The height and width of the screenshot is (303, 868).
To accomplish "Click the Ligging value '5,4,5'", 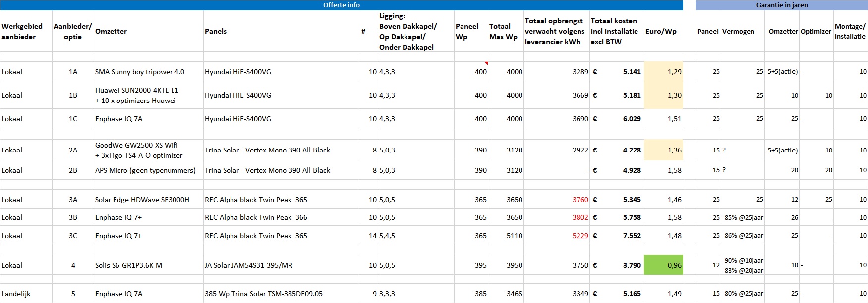I will [x=416, y=236].
